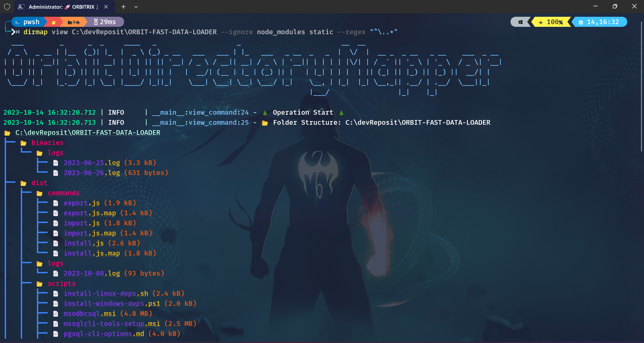
Task: Click the 2023-10-08.log file name
Action: pyautogui.click(x=92, y=273)
